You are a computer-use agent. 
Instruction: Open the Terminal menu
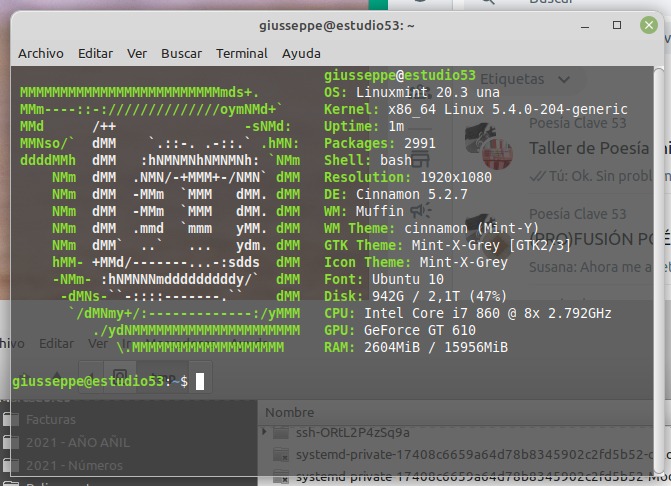point(242,53)
